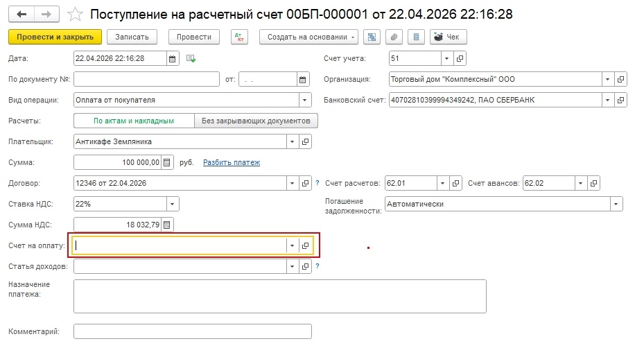Open calendar for document 'от' date
The height and width of the screenshot is (348, 644).
coord(303,79)
